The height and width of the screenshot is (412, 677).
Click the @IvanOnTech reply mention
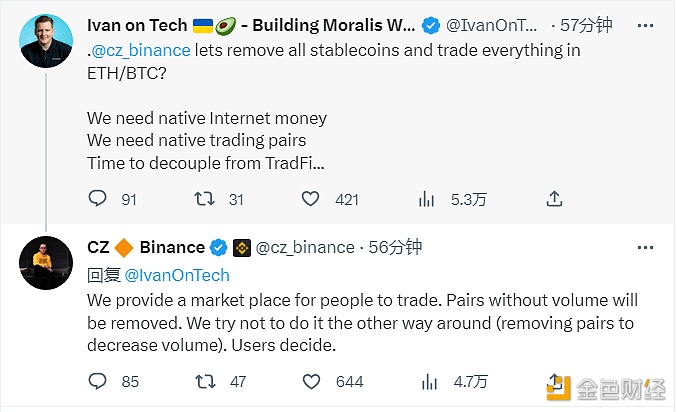click(177, 275)
